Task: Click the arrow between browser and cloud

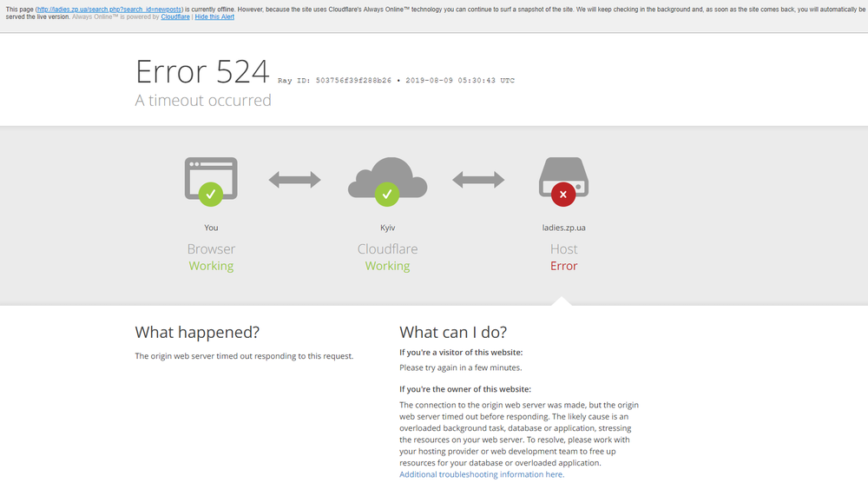Action: pos(294,180)
